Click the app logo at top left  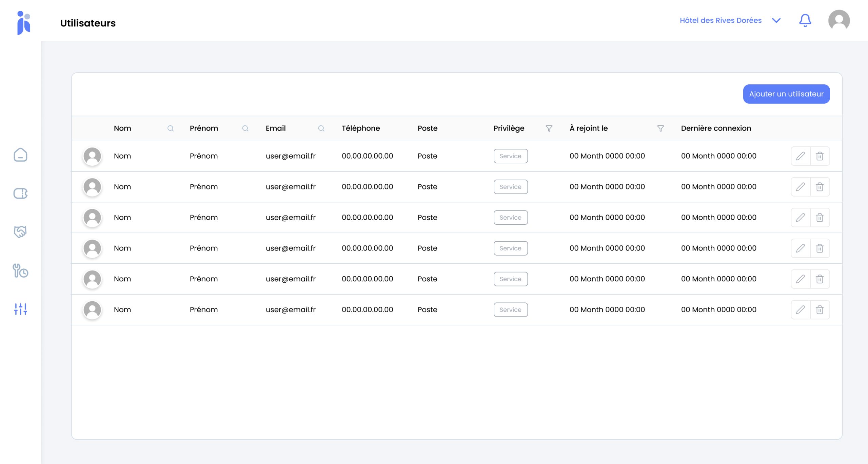pyautogui.click(x=24, y=23)
